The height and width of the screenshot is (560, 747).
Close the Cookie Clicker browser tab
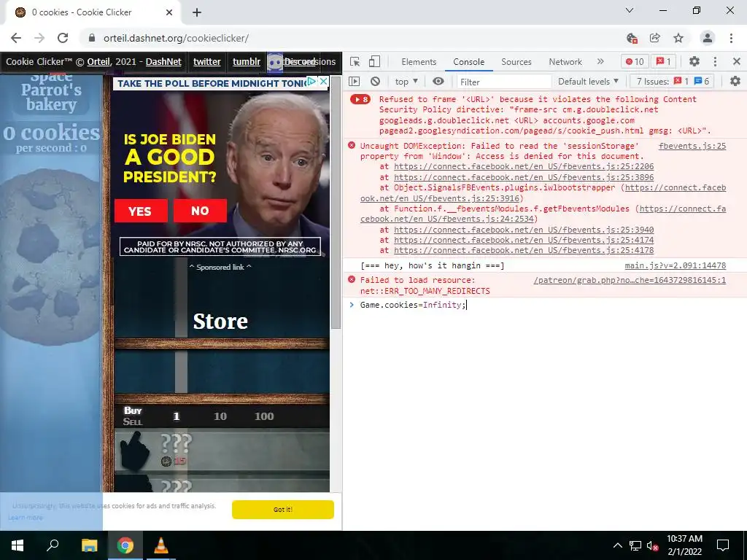click(x=169, y=12)
